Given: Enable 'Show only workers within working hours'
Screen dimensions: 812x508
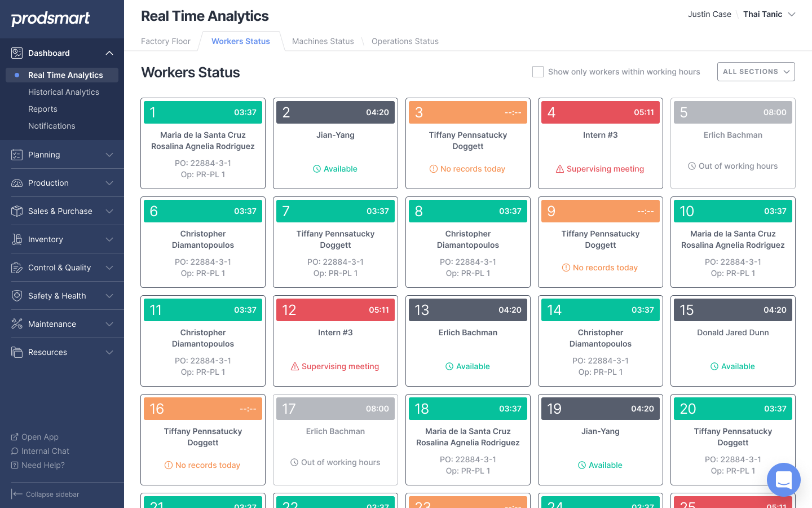Looking at the screenshot, I should [537, 72].
